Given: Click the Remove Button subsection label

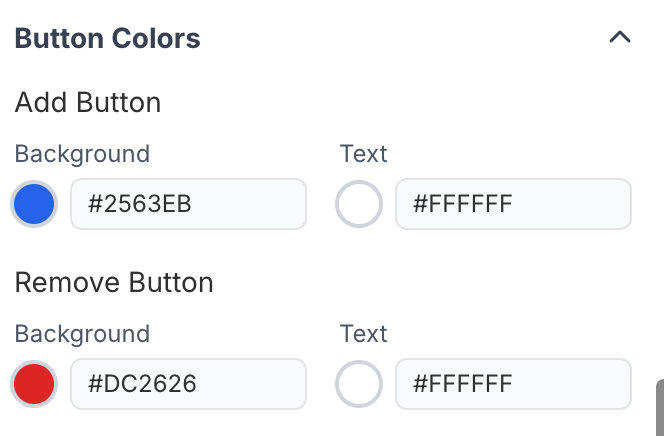Looking at the screenshot, I should (x=114, y=282).
